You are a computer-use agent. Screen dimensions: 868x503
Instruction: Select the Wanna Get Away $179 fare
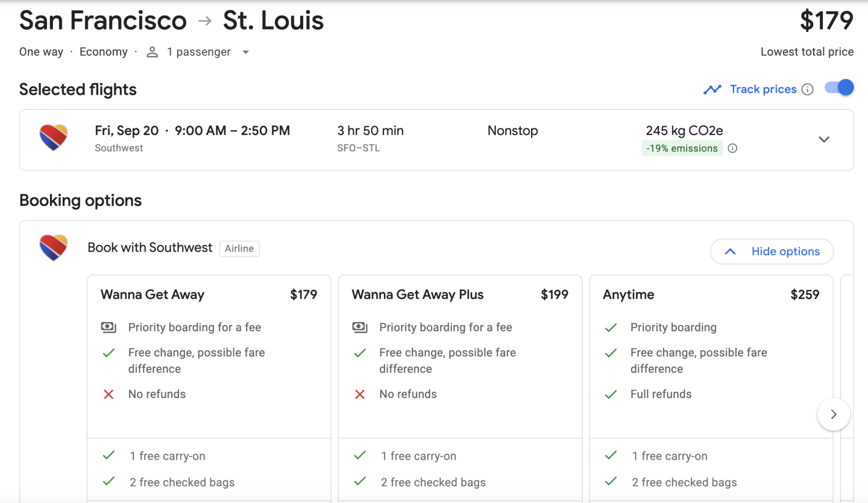click(x=209, y=295)
